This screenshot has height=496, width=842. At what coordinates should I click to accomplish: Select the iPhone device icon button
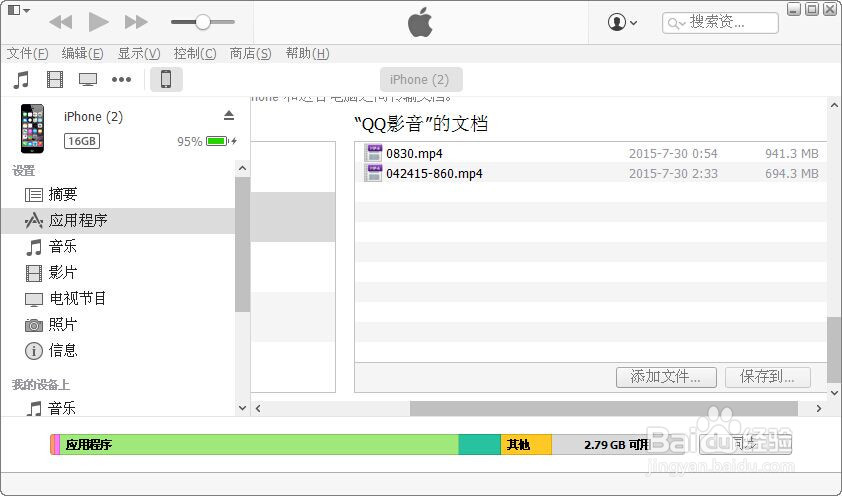(x=166, y=79)
